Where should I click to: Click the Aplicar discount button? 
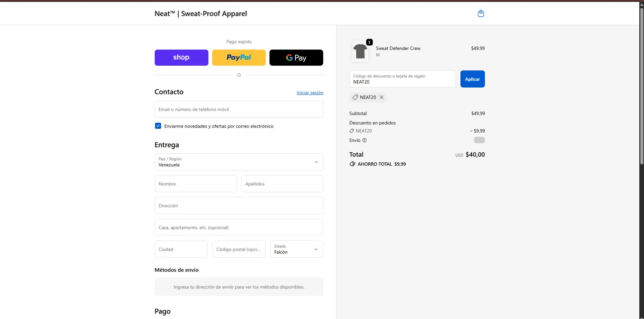pyautogui.click(x=473, y=79)
